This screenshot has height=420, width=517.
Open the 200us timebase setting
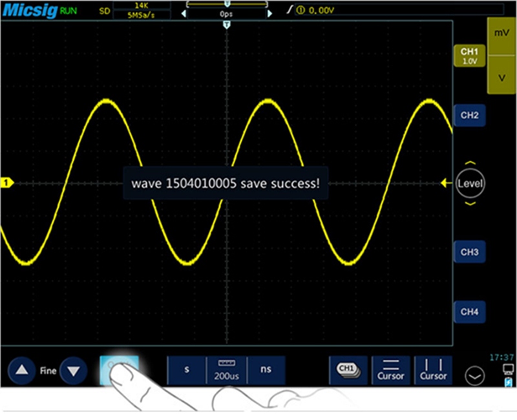(x=226, y=370)
